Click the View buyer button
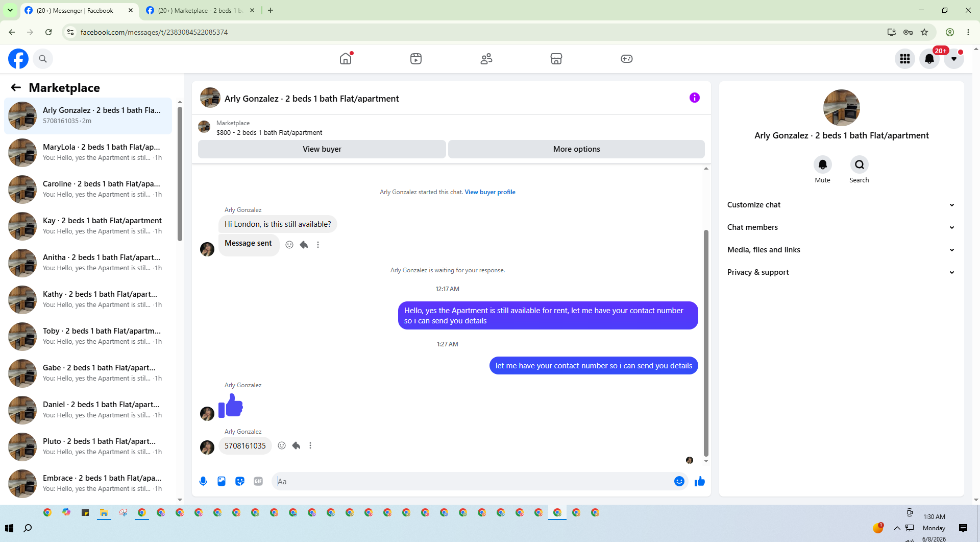The width and height of the screenshot is (980, 542). coord(322,149)
